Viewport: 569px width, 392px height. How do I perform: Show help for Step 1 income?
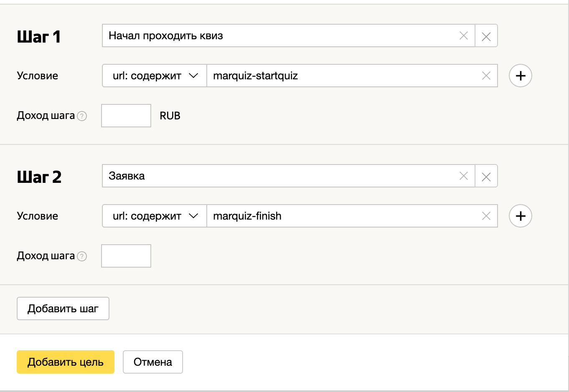82,116
